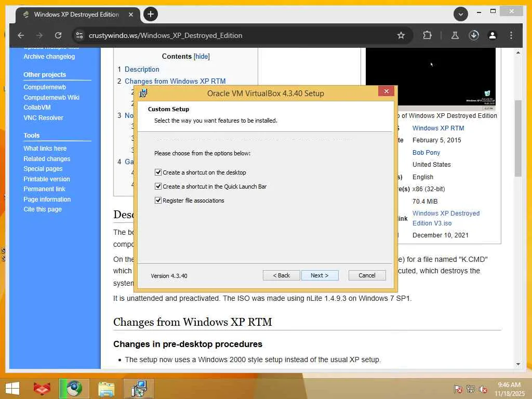Hide the Contents table via hide link
The width and height of the screenshot is (532, 399).
pos(202,56)
